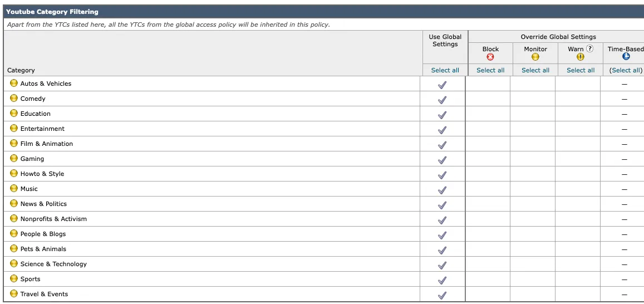Click the Time-Based cell for Pets & Animals

pyautogui.click(x=624, y=249)
